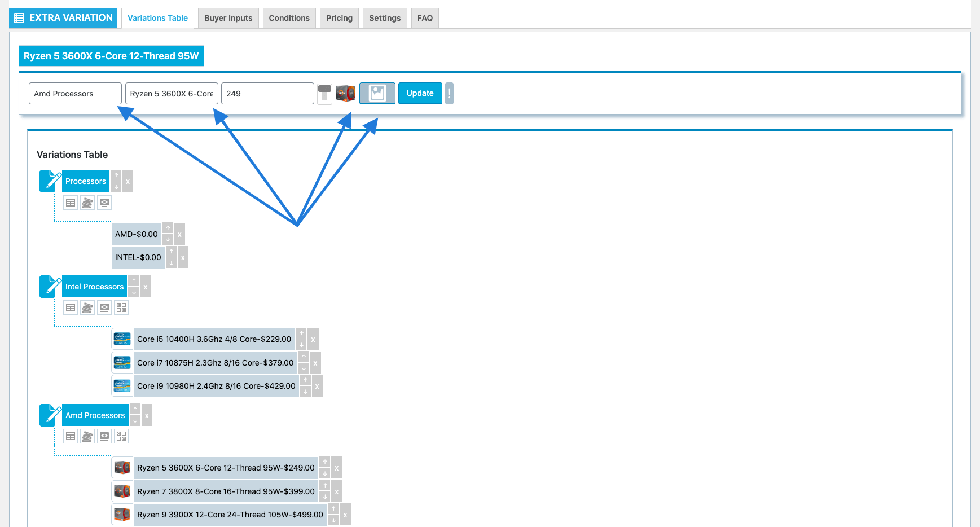
Task: Click the tickets icon under Amd Processors
Action: (87, 436)
